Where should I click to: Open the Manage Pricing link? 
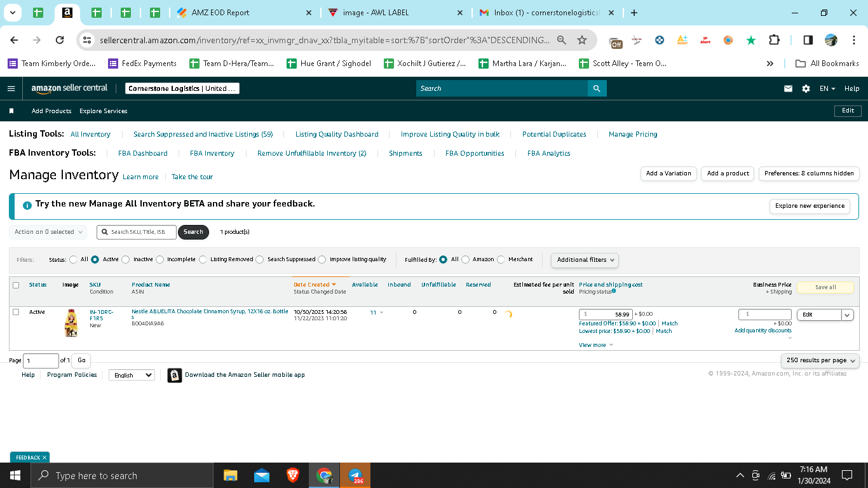633,134
